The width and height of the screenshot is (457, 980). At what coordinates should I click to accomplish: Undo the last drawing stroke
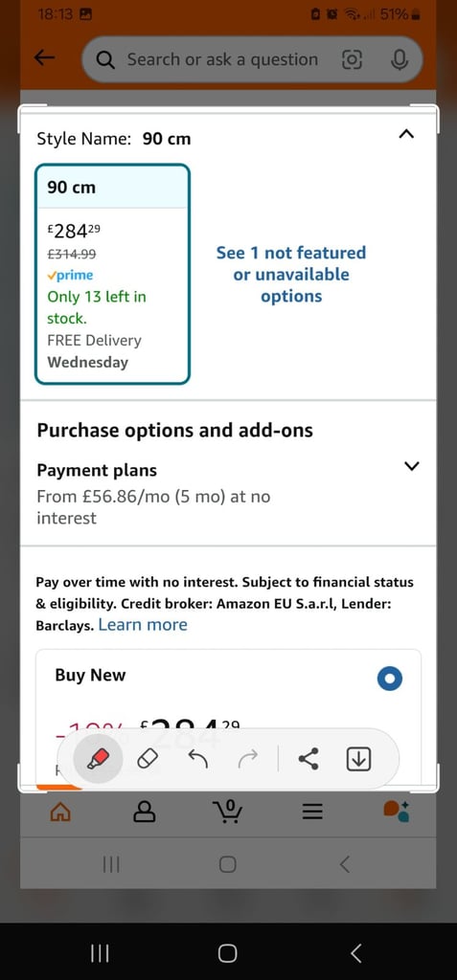pyautogui.click(x=197, y=760)
